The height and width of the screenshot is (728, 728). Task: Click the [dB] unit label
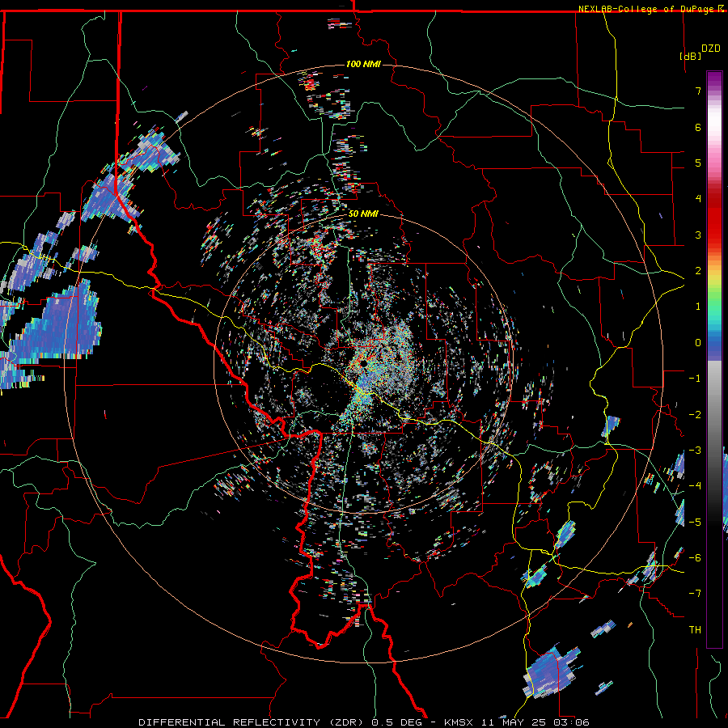690,56
